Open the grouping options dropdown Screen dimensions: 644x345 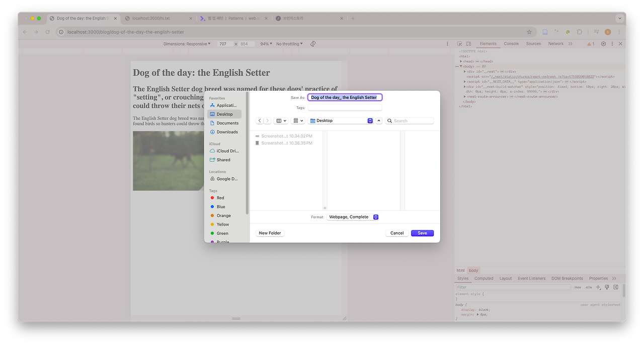click(298, 121)
